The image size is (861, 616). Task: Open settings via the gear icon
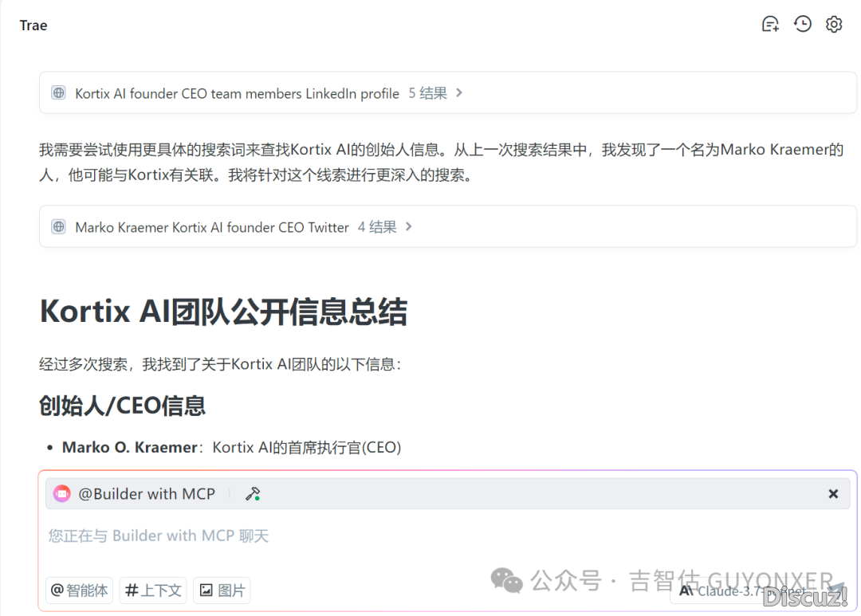[x=834, y=25]
